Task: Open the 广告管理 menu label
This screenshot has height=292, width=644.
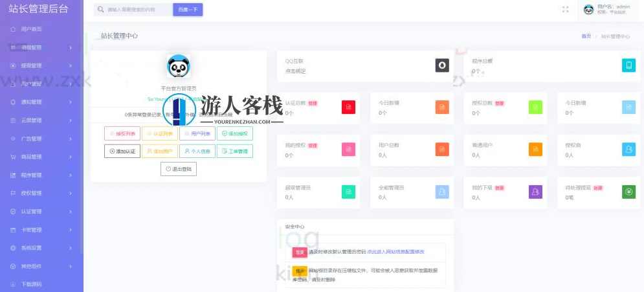Action: tap(31, 139)
